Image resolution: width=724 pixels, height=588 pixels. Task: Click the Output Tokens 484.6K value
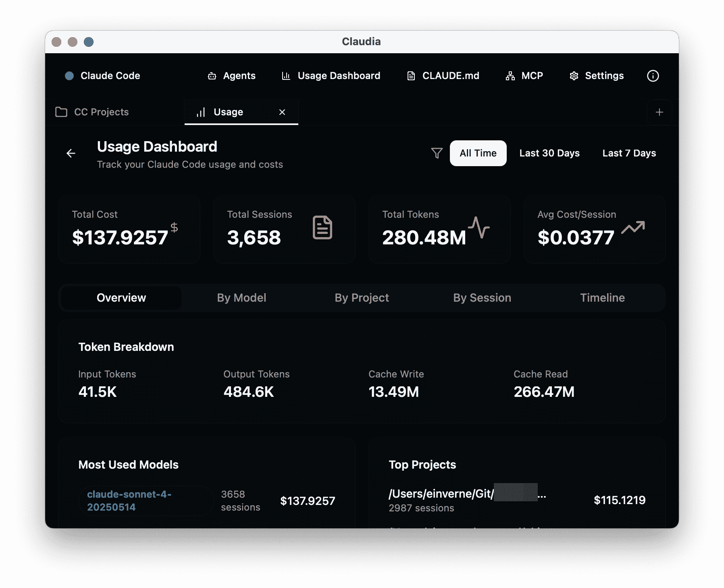tap(249, 392)
